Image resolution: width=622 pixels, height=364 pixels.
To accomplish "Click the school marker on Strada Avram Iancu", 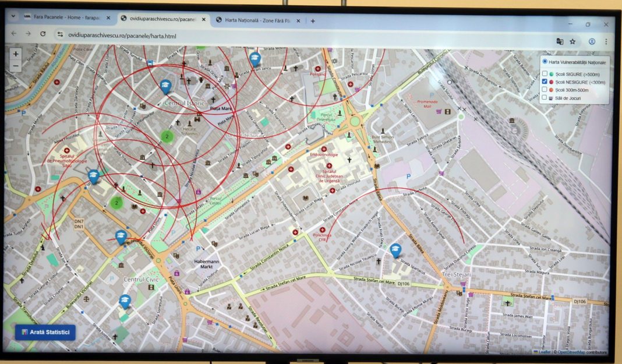I will [255, 59].
